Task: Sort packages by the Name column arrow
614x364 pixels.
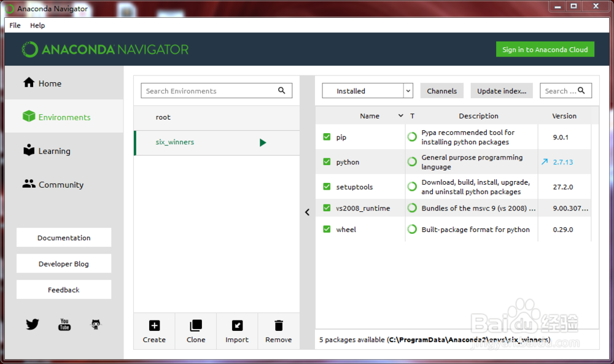Action: pyautogui.click(x=400, y=115)
